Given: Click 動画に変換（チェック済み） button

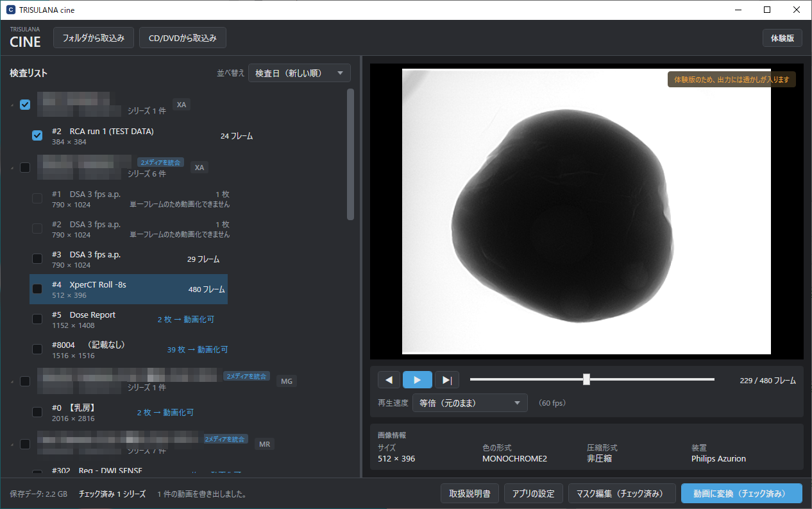Looking at the screenshot, I should pyautogui.click(x=742, y=494).
